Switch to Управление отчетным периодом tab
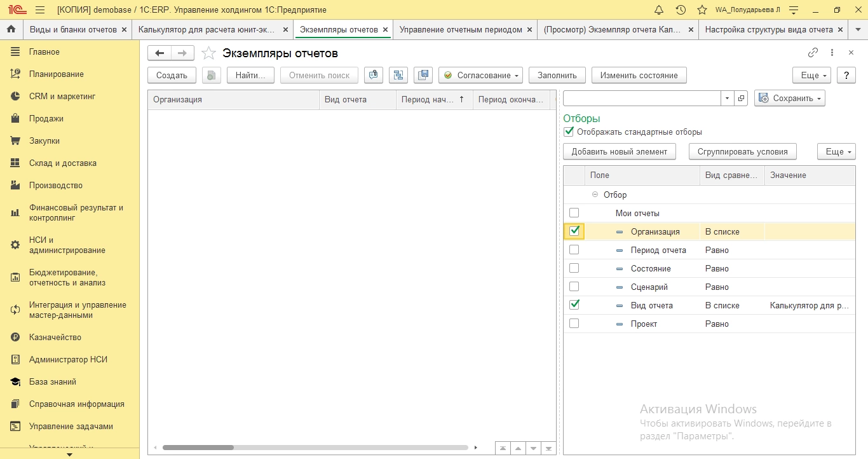This screenshot has height=459, width=868. [461, 29]
